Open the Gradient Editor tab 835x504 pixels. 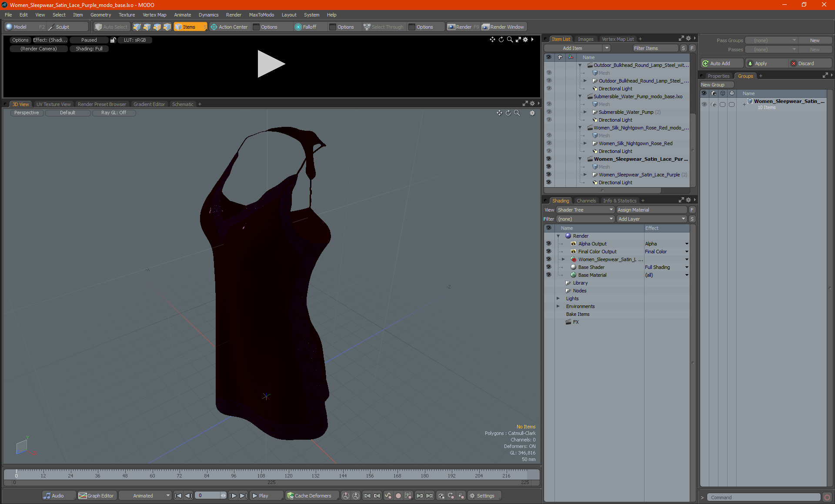(149, 104)
